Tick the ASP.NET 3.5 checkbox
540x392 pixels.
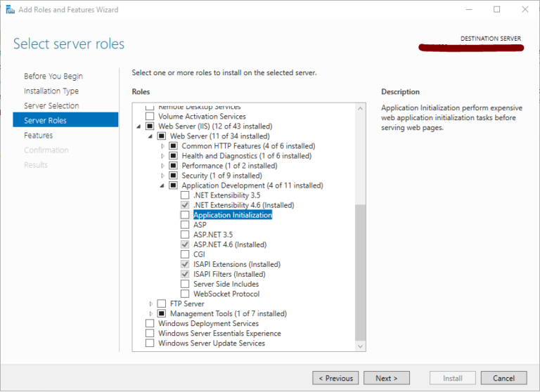click(185, 235)
